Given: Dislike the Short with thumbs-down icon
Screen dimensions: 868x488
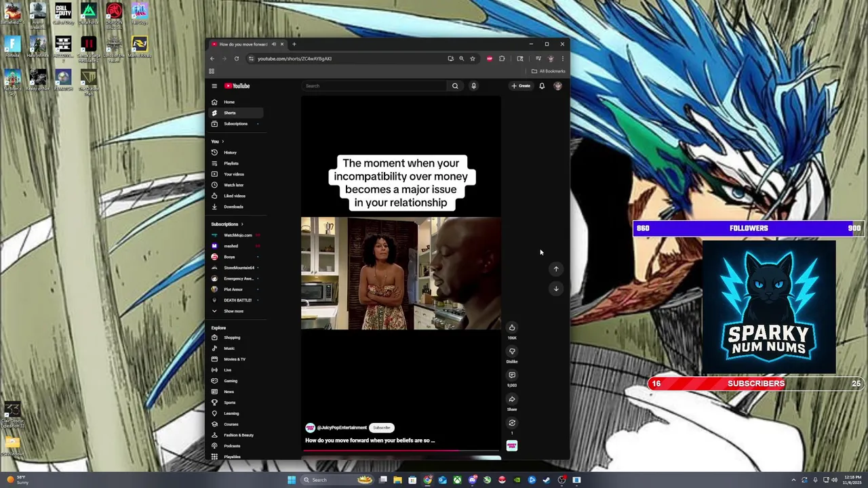Looking at the screenshot, I should (512, 351).
